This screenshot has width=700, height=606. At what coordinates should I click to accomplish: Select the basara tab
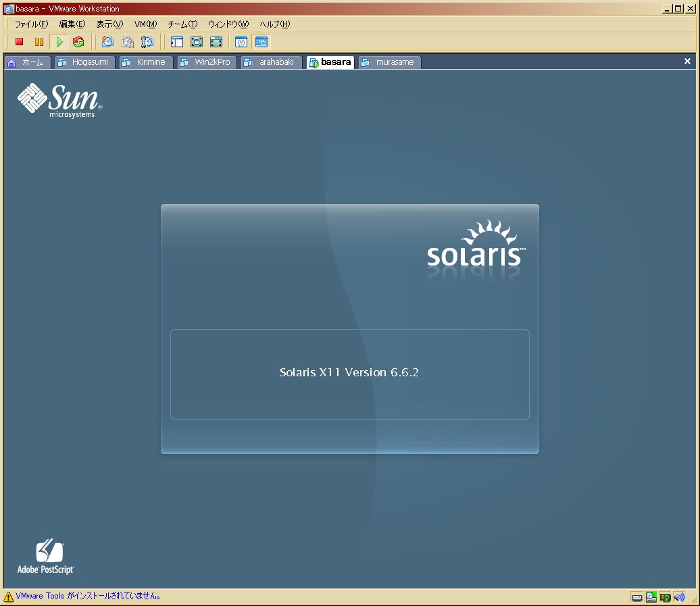pos(330,62)
